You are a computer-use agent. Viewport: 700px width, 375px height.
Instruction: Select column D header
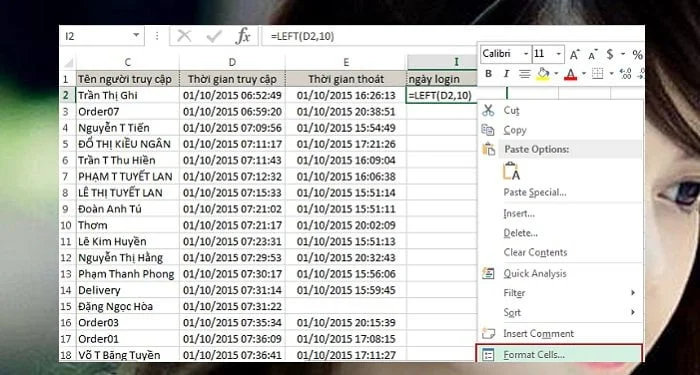coord(232,62)
